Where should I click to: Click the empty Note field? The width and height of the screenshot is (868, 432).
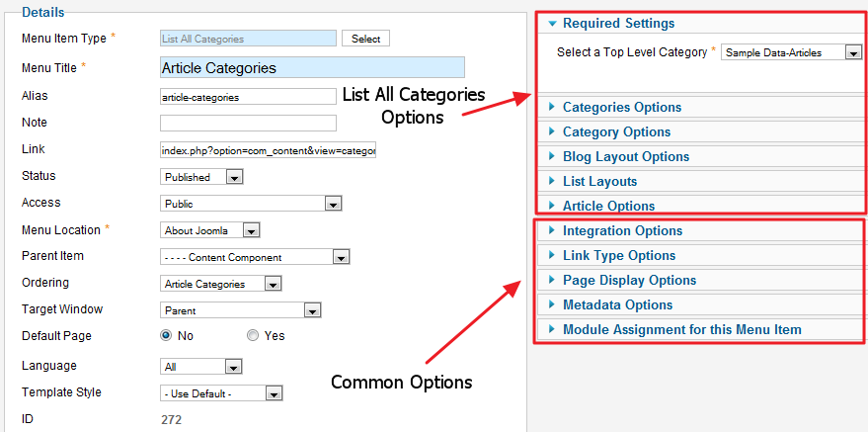pyautogui.click(x=248, y=123)
